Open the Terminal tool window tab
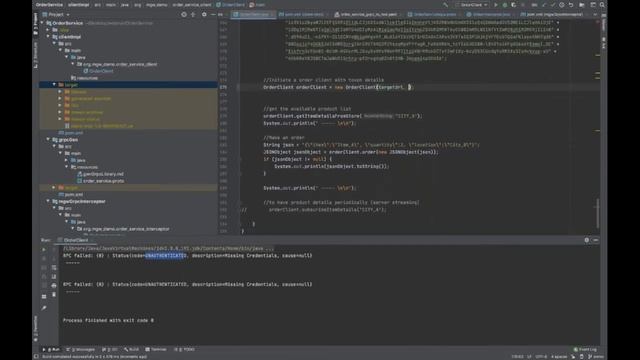Screen dimensions: 640x360 coord(156,349)
